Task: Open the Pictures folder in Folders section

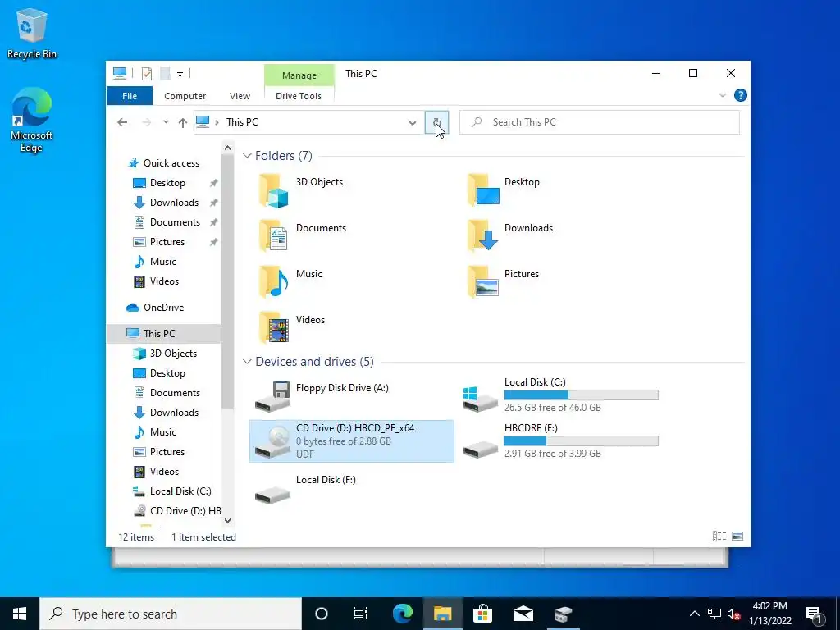Action: pos(503,282)
